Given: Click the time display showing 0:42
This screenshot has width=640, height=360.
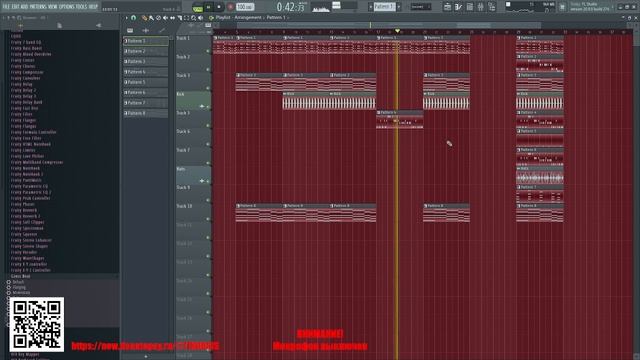Looking at the screenshot, I should tap(291, 7).
